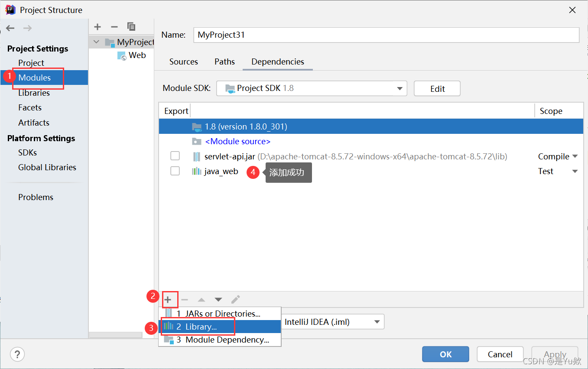
Task: Go forward with the right arrow icon
Action: click(x=27, y=28)
